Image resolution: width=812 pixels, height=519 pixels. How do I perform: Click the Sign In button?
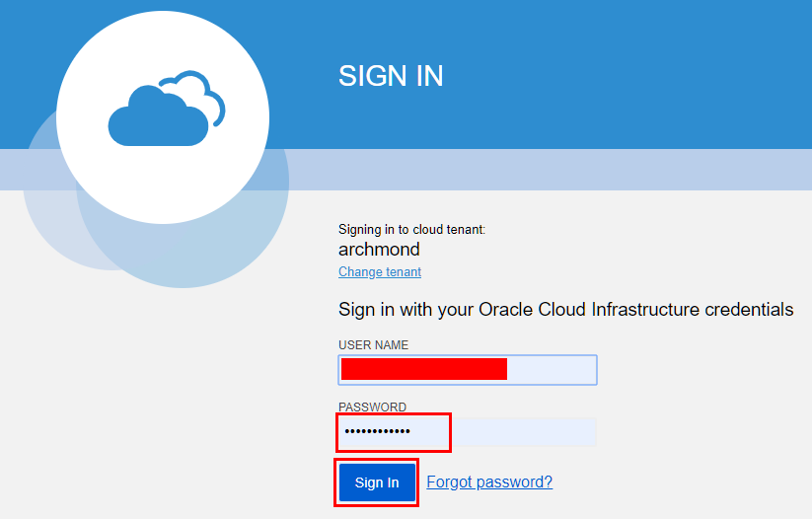click(377, 482)
